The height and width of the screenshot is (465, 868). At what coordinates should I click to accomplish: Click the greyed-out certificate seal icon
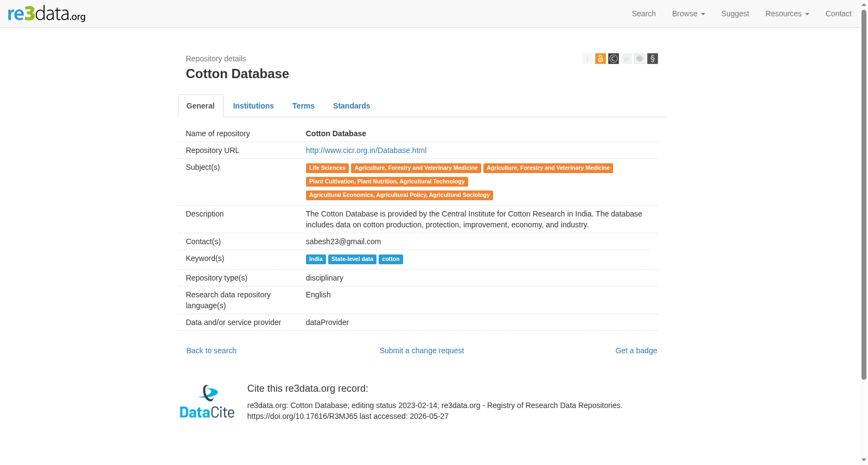(639, 59)
